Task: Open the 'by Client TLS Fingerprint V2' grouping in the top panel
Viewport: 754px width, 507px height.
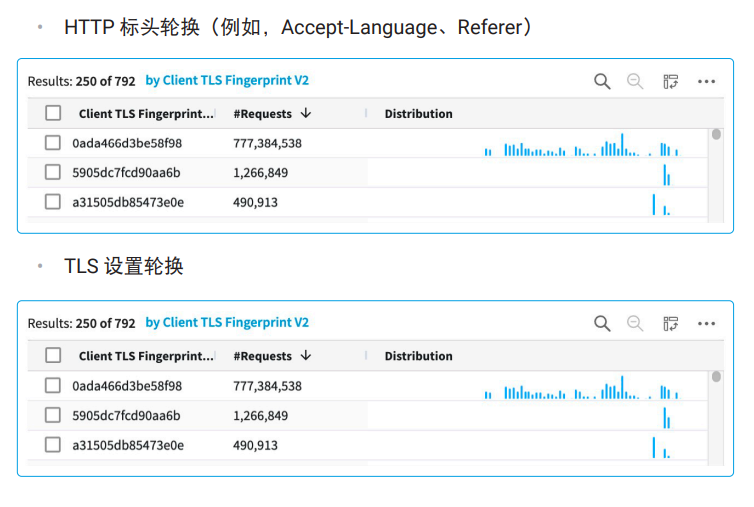Action: 227,80
